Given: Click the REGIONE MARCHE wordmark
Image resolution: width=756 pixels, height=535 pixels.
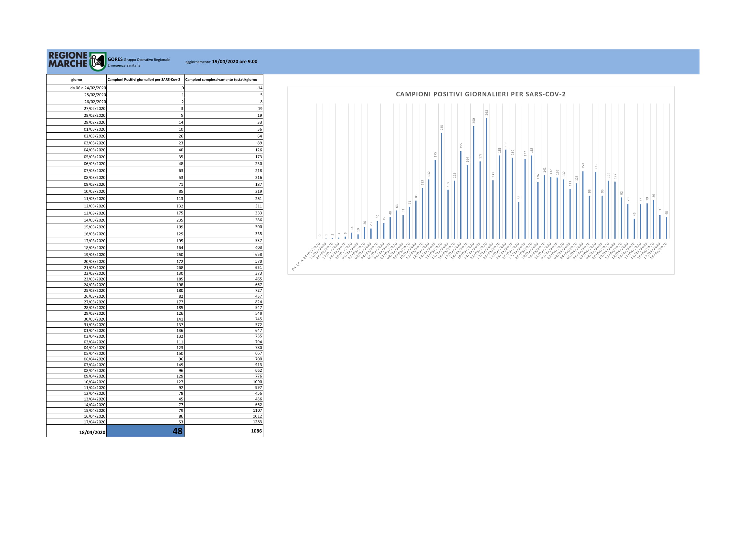Looking at the screenshot, I should point(68,60).
